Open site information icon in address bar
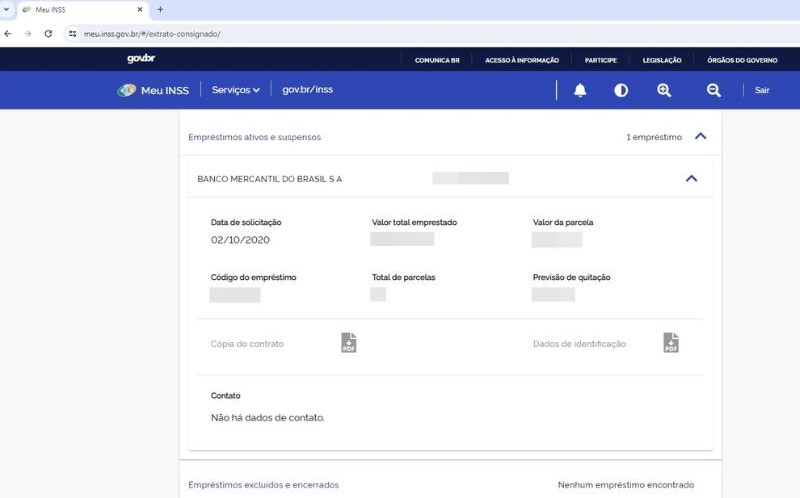This screenshot has height=498, width=800. (72, 34)
